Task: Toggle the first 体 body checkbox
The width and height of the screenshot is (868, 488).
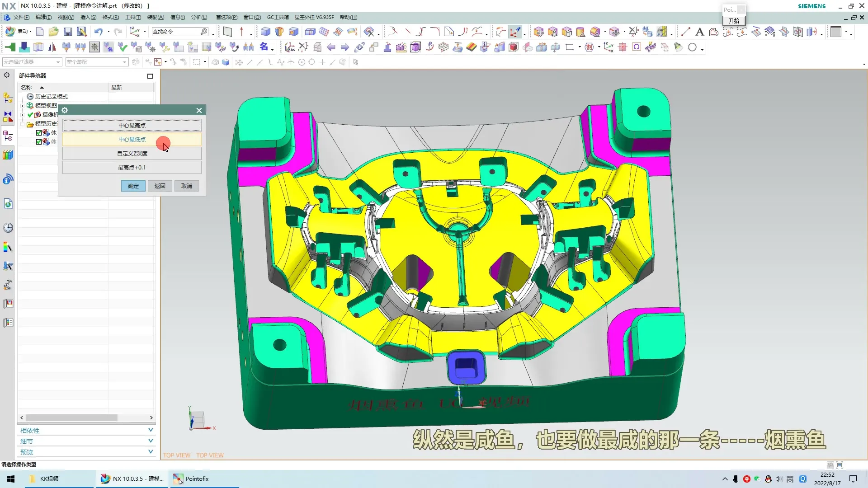Action: tap(39, 133)
